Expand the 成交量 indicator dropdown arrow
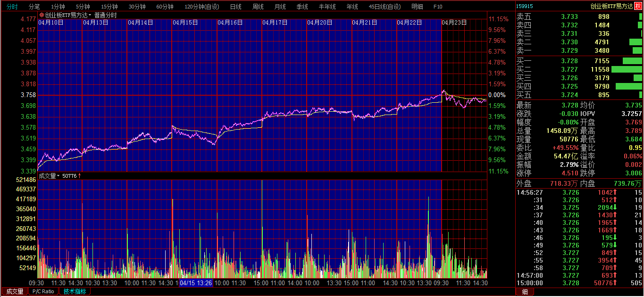644x297 pixels. click(x=59, y=176)
